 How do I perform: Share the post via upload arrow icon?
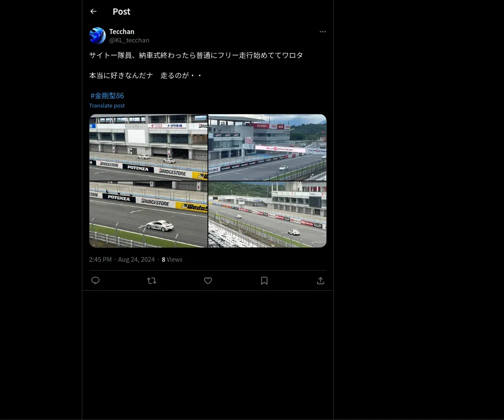pyautogui.click(x=320, y=281)
